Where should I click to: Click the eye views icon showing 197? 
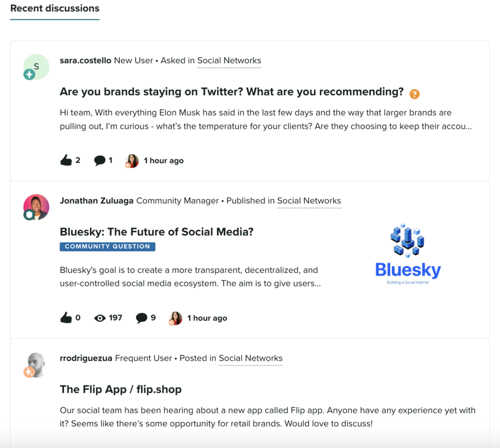point(100,318)
